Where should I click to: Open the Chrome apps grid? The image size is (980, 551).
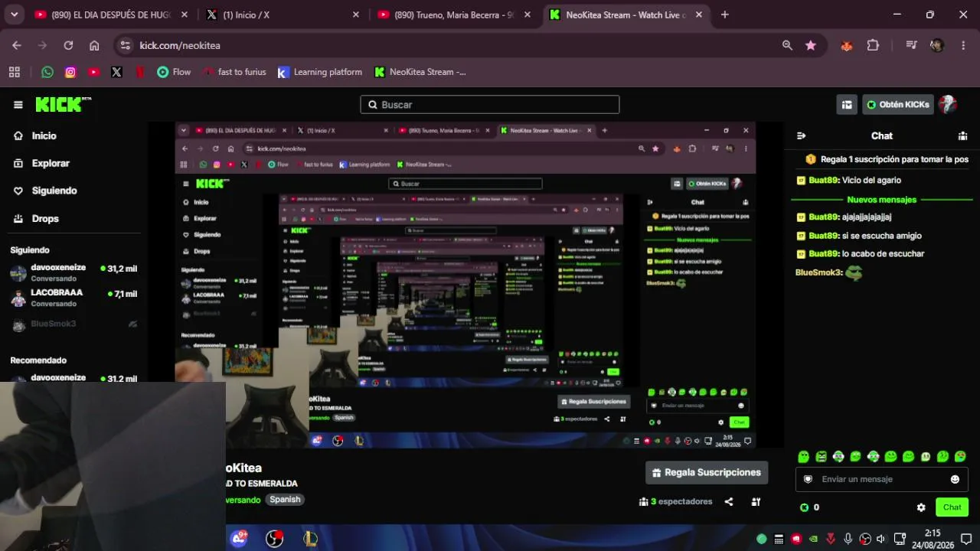pos(14,72)
